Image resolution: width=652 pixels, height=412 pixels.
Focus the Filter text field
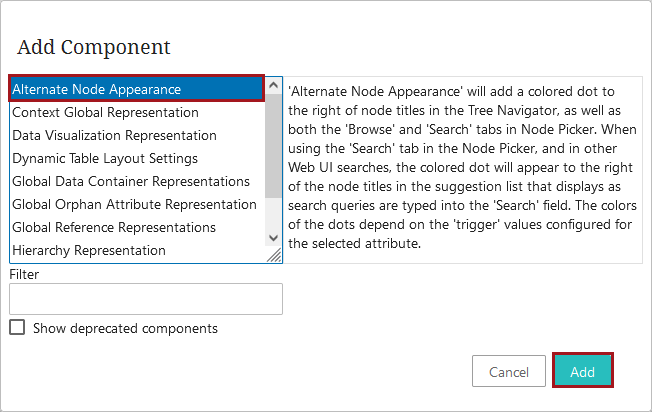coord(146,299)
